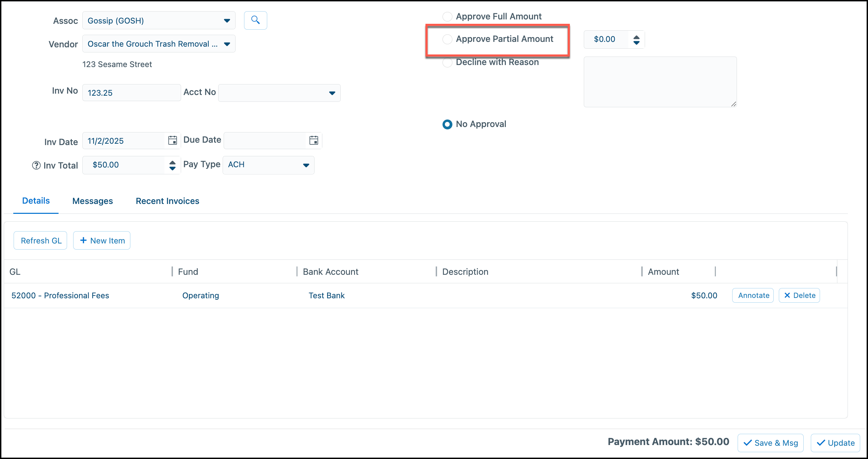Click the Update button

tap(835, 443)
